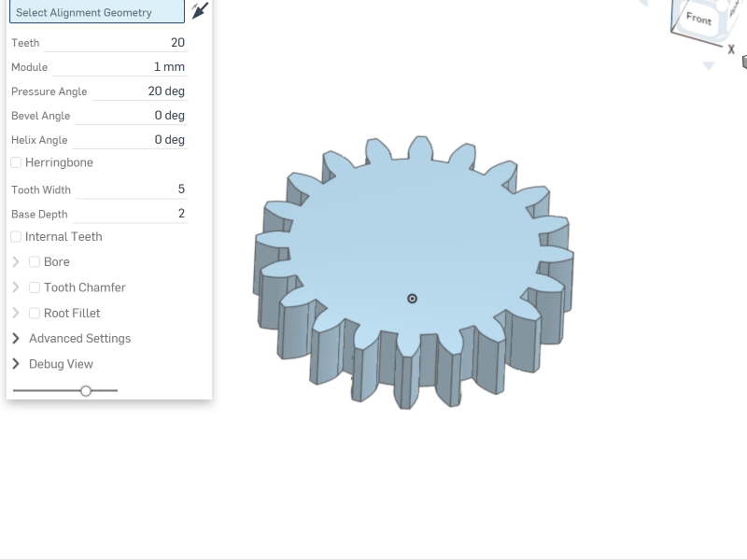
Task: Expand the Bore options chevron
Action: tap(16, 262)
